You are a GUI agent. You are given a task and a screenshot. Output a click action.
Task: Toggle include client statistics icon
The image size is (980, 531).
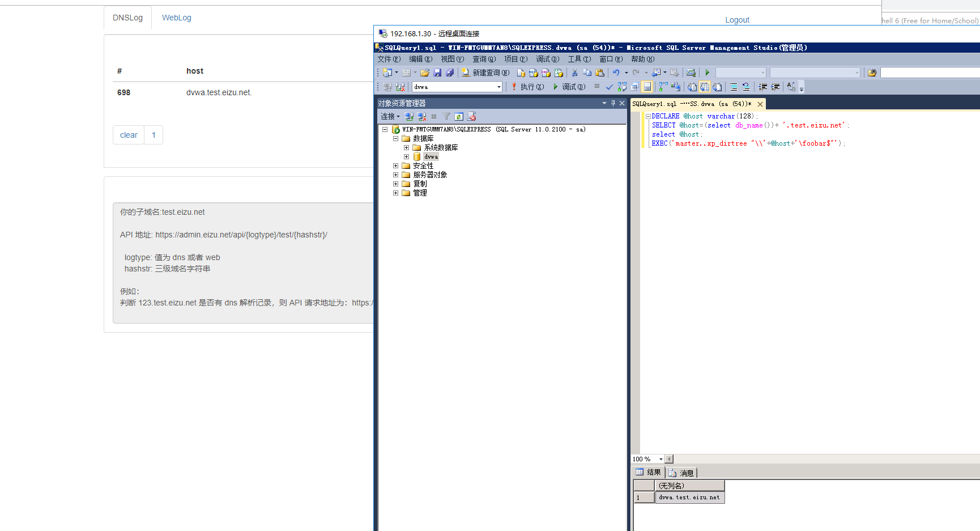(676, 87)
